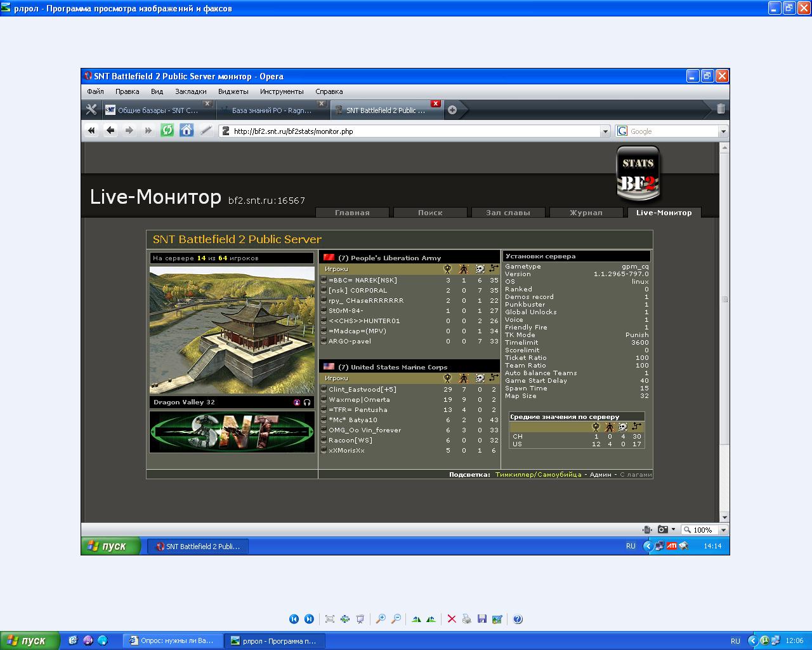812x650 pixels.
Task: Open viewer help question mark
Action: [x=518, y=619]
